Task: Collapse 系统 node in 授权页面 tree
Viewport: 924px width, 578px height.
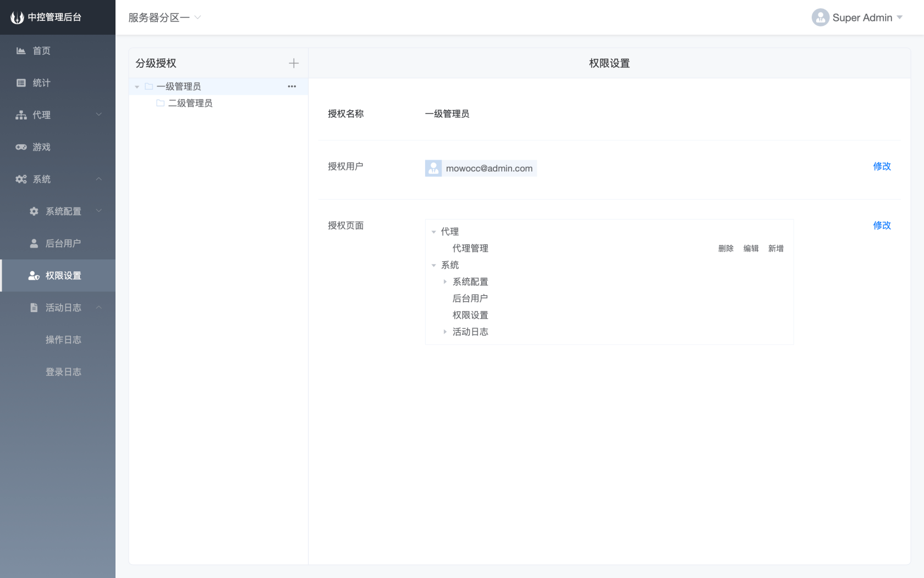Action: (x=434, y=266)
